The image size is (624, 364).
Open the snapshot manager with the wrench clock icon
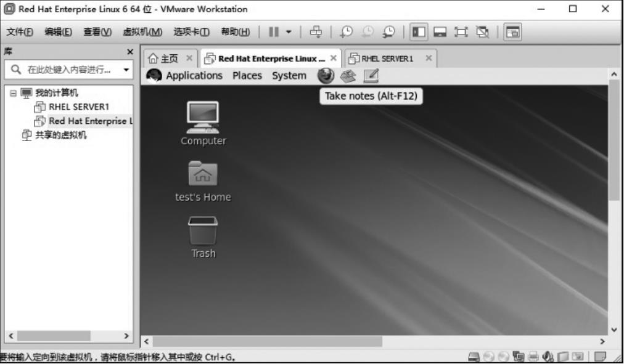point(388,32)
